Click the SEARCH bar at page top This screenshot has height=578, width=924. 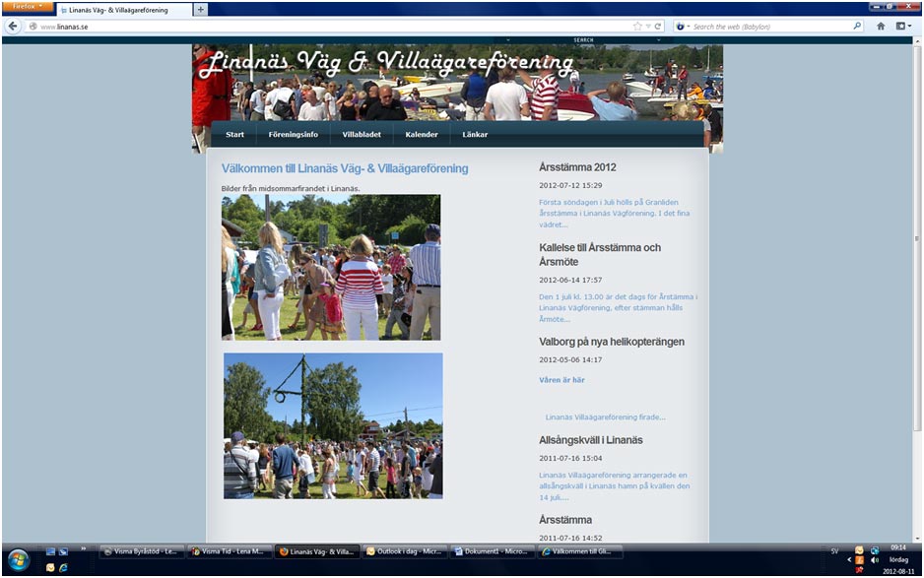click(x=583, y=40)
